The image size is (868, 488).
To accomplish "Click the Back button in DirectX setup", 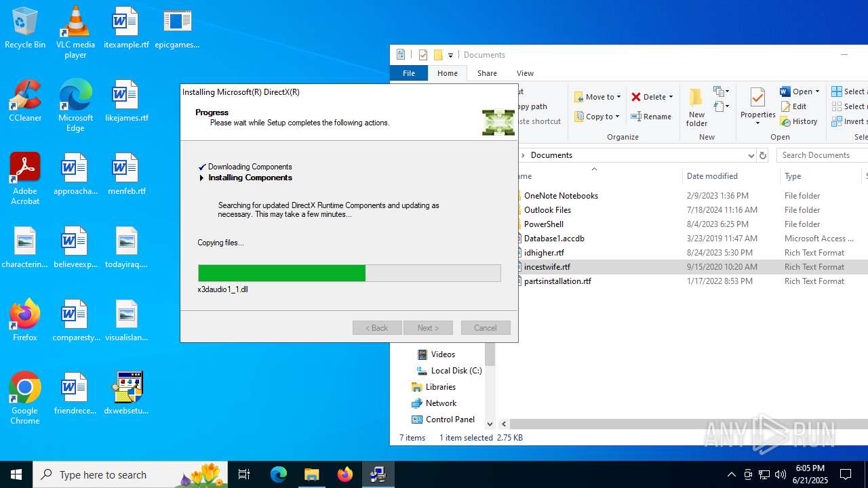I will click(x=377, y=328).
